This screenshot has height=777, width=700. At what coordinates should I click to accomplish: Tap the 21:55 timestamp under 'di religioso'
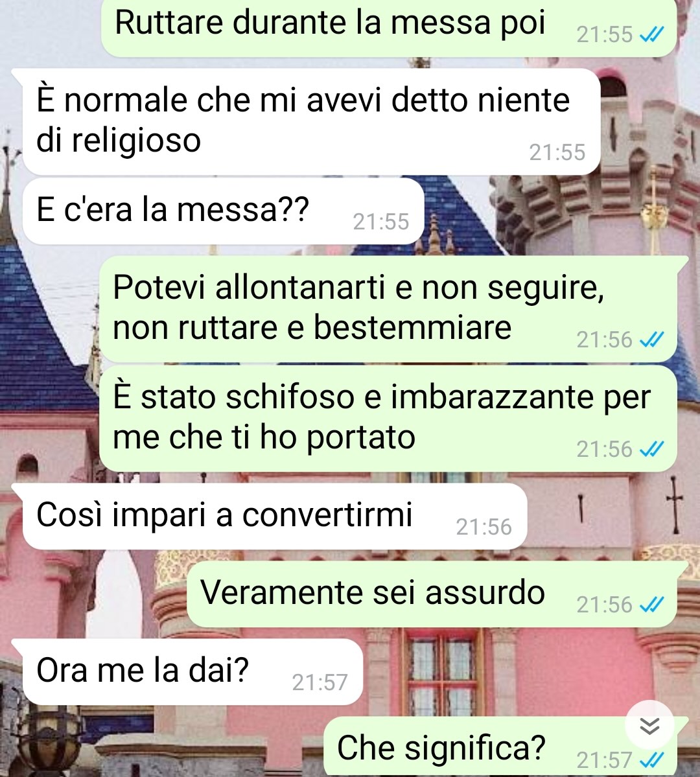(x=557, y=152)
